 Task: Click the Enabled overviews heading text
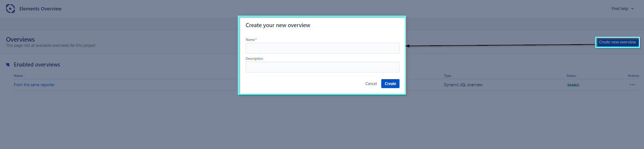point(37,65)
